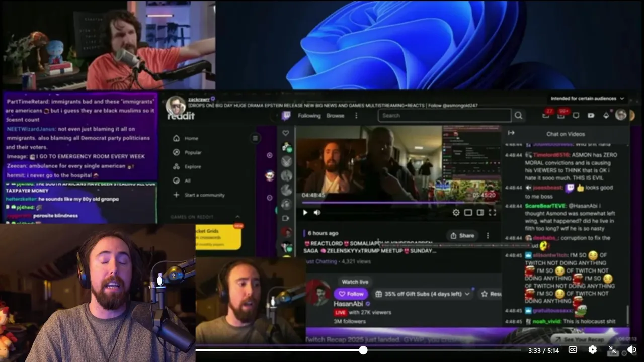Click the Twitch search magnifier icon
The width and height of the screenshot is (644, 362).
pyautogui.click(x=518, y=116)
